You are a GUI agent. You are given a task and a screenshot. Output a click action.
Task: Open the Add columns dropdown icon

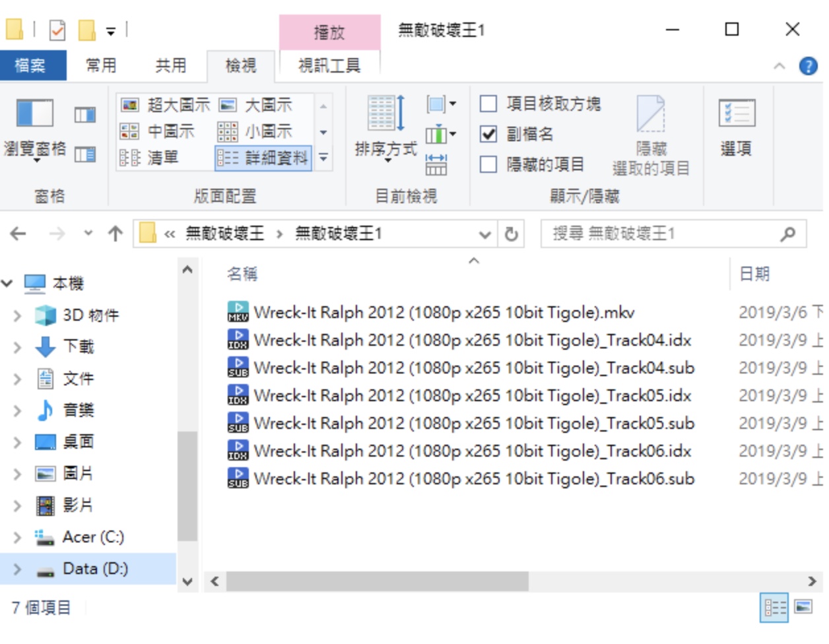(441, 135)
